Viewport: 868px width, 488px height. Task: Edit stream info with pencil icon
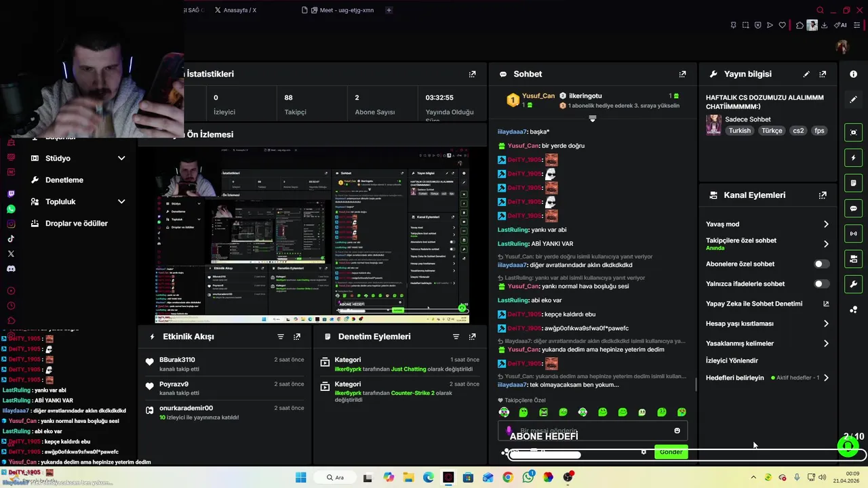pos(806,74)
